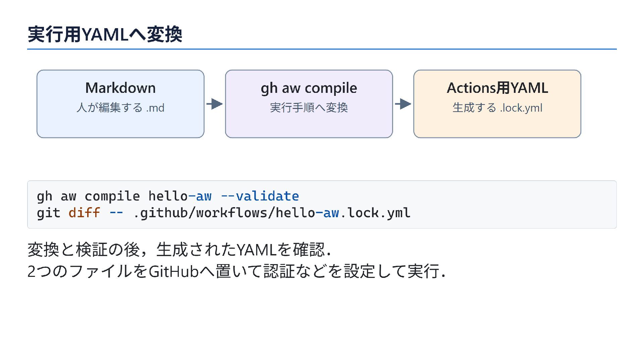Click the sentence 変換と検証の後，生成されたYAMLを確認

point(179,250)
